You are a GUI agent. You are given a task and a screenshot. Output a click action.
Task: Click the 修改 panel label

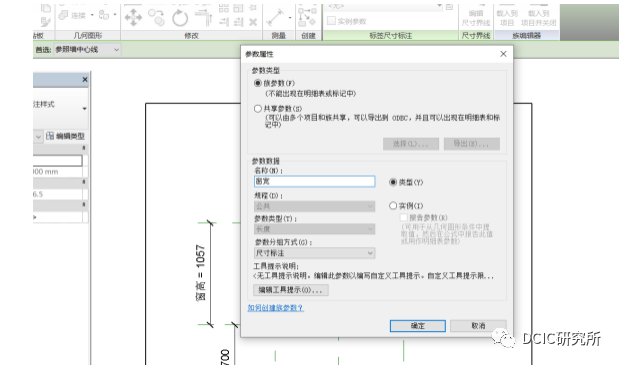(192, 35)
